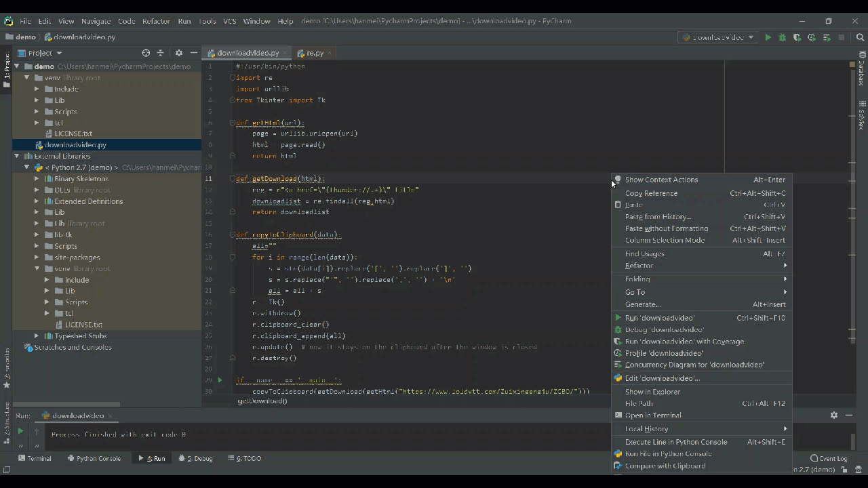Image resolution: width=868 pixels, height=488 pixels.
Task: Choose Show in Explorer
Action: tap(702, 392)
